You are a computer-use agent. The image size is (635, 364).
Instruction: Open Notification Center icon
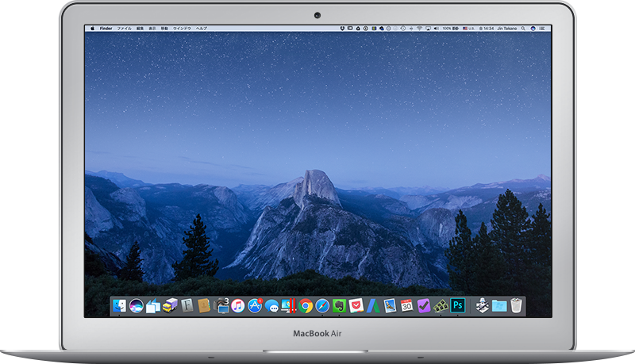point(542,29)
